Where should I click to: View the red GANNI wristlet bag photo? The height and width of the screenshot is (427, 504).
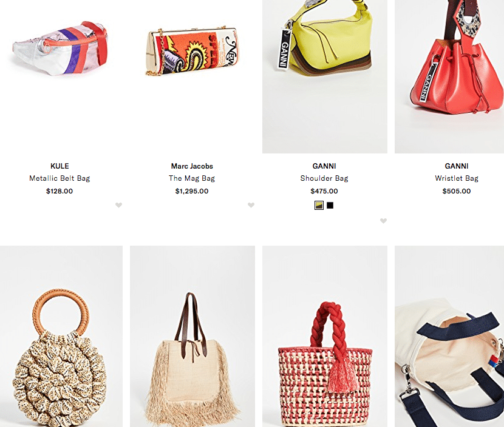[x=449, y=76]
